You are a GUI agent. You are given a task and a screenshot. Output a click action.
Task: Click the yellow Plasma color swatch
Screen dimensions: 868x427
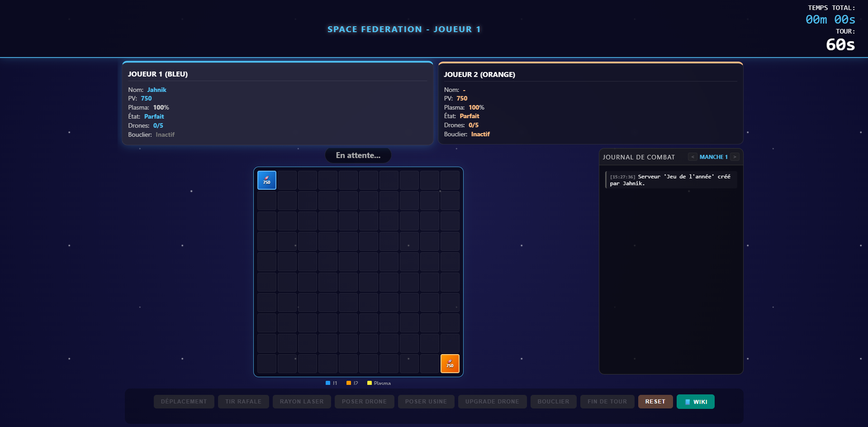(370, 383)
